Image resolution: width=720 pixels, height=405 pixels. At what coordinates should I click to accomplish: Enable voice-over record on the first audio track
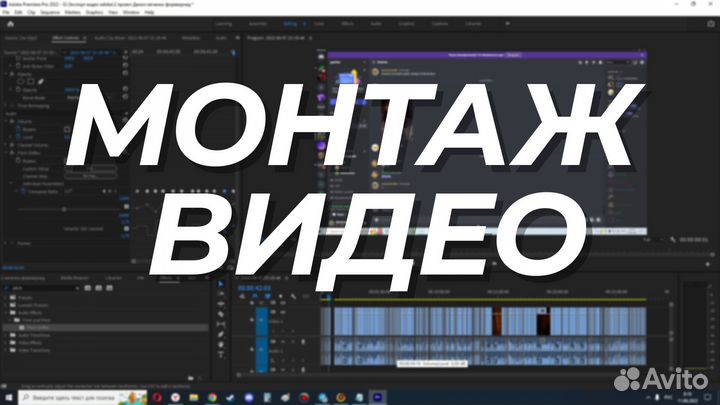[x=303, y=342]
